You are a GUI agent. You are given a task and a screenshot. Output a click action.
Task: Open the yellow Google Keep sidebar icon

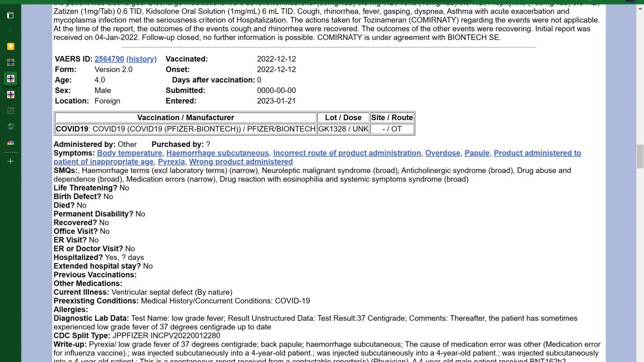[x=11, y=46]
